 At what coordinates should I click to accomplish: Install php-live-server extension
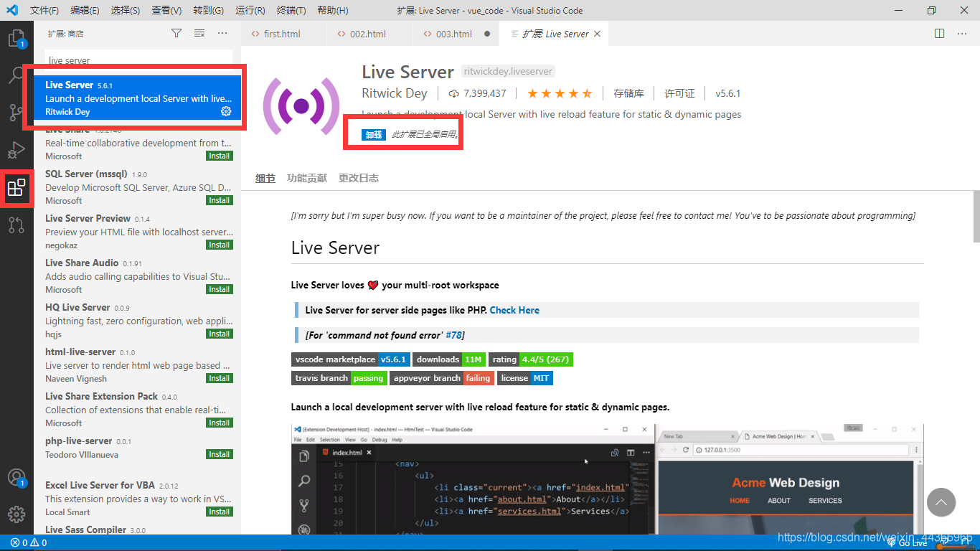tap(220, 454)
